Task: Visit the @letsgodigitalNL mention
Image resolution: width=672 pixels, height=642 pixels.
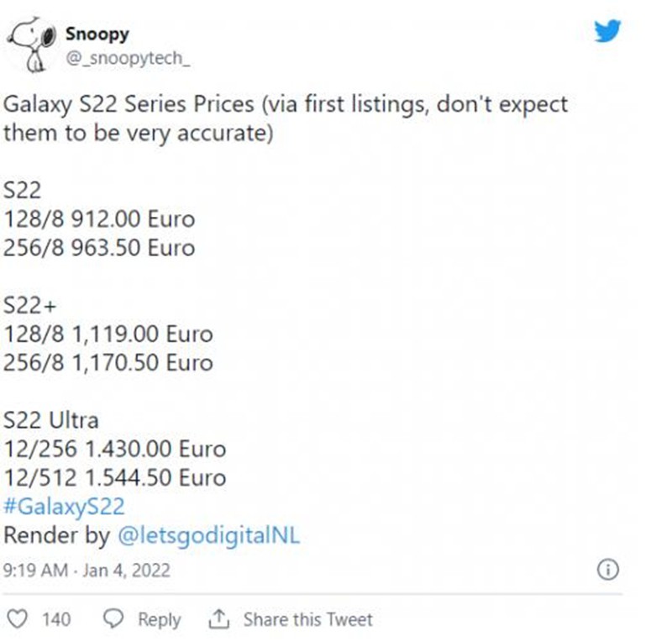Action: (x=208, y=535)
